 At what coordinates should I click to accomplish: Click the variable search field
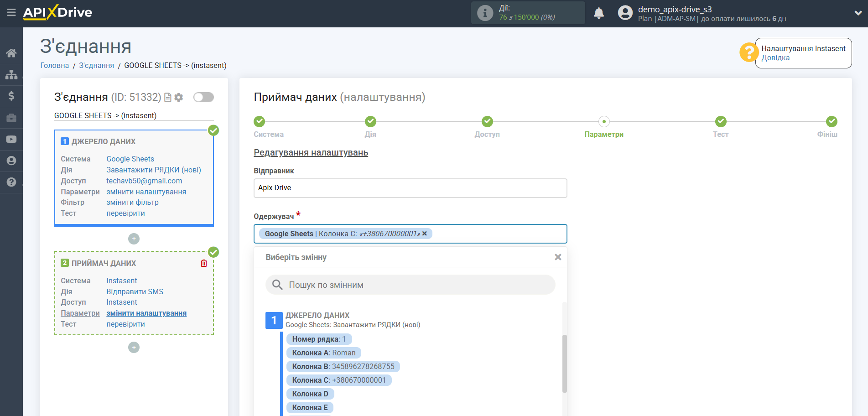click(x=410, y=285)
